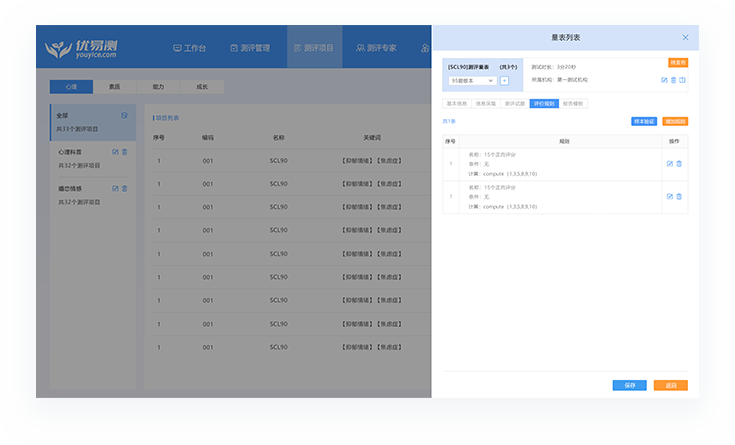This screenshot has width=735, height=445.
Task: Click the 优易测 youyice.com logo
Action: (82, 48)
